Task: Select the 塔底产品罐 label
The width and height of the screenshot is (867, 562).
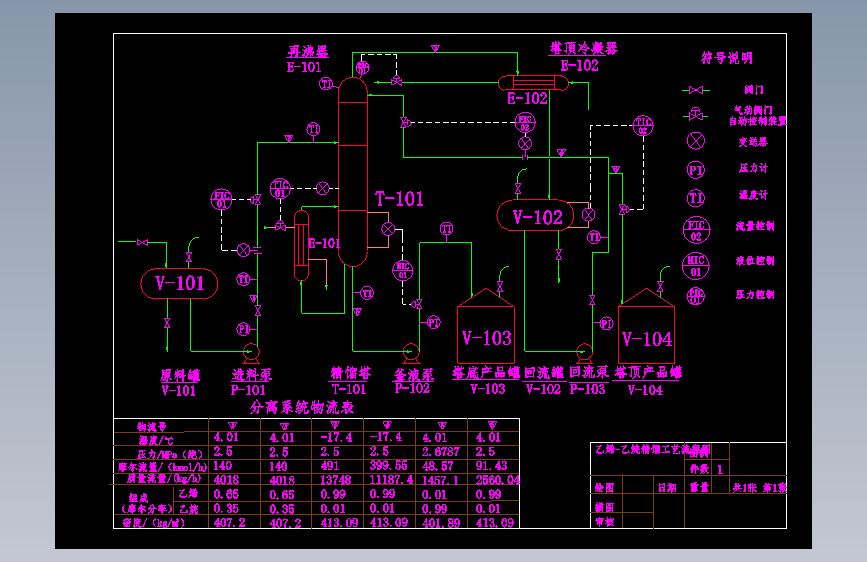Action: (486, 373)
